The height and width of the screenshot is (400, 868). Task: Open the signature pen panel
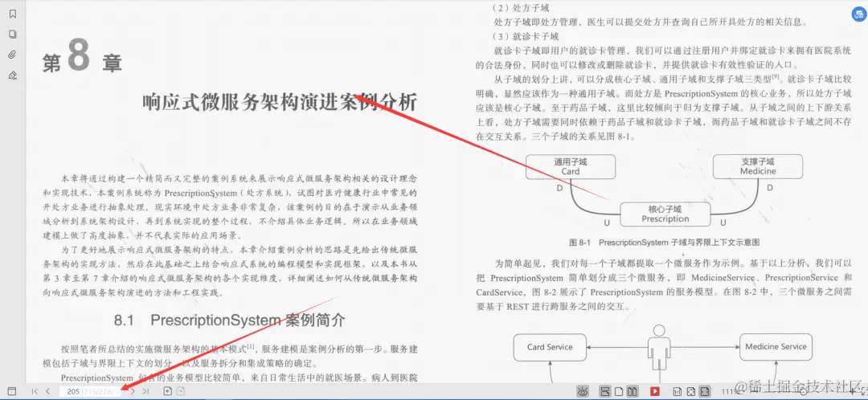pos(13,76)
